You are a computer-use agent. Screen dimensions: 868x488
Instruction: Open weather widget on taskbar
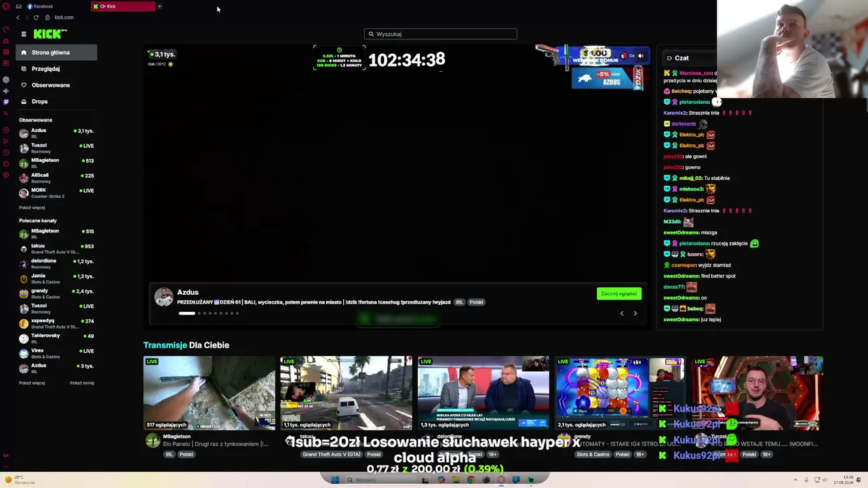pyautogui.click(x=20, y=480)
